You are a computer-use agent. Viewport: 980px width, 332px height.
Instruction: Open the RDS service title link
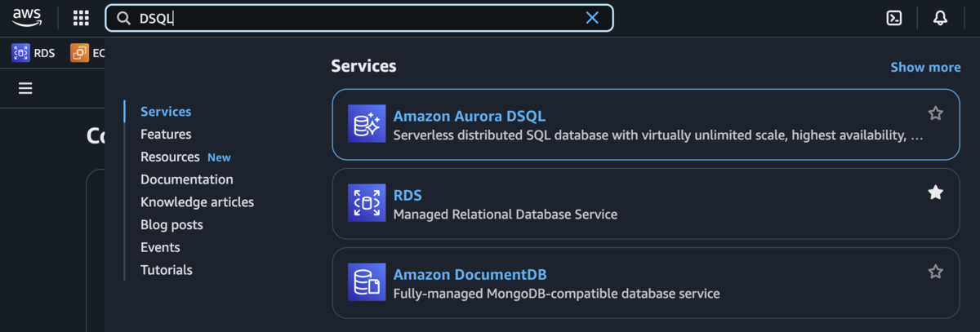(x=408, y=195)
